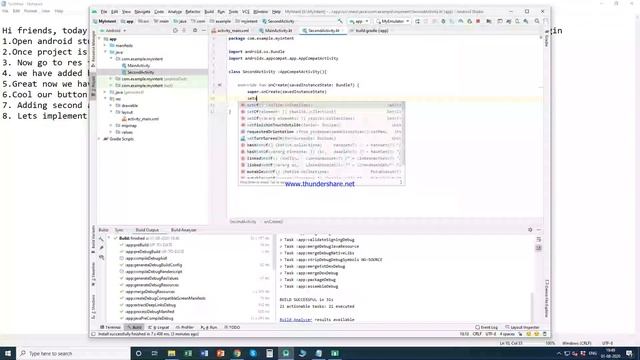The image size is (640, 360).
Task: Open the File menu in Android Studio
Action: (x=104, y=12)
